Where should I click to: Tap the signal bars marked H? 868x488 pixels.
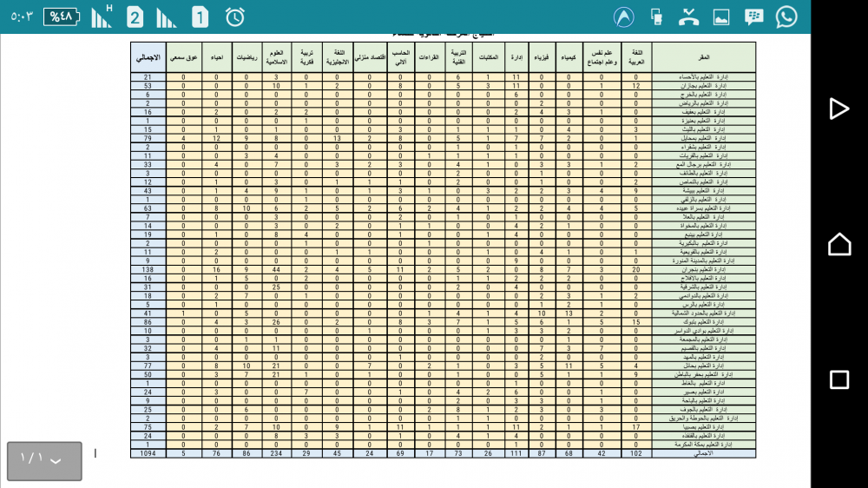[102, 16]
